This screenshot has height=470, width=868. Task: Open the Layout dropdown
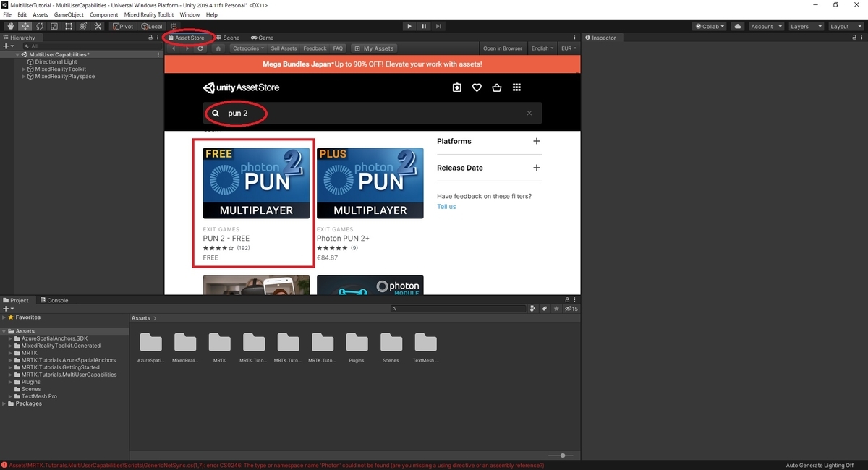pos(845,26)
